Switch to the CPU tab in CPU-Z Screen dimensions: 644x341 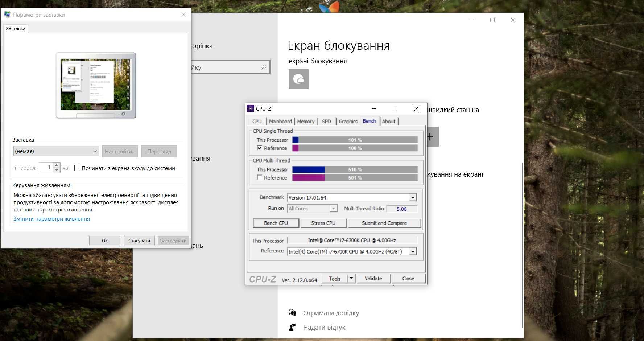pos(257,122)
